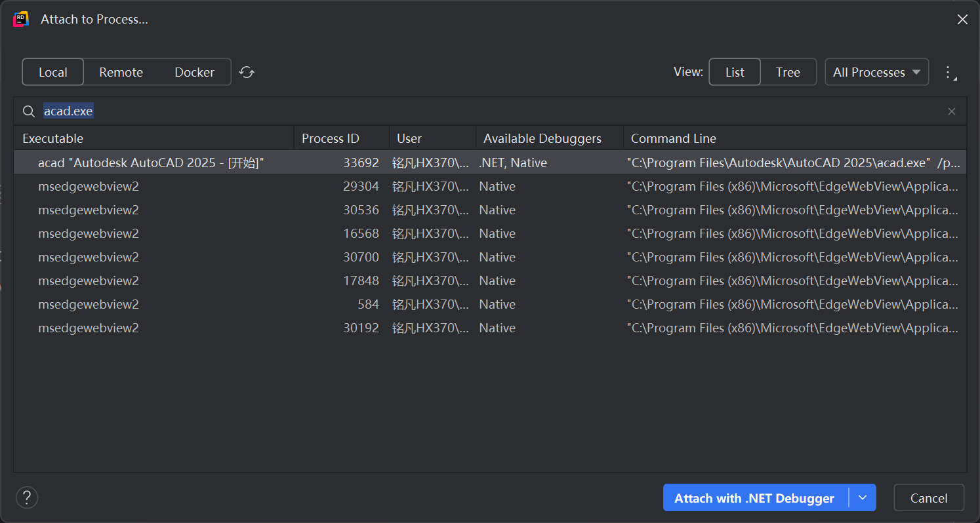Select msedgewebview2 process with ID 30536

click(x=490, y=210)
